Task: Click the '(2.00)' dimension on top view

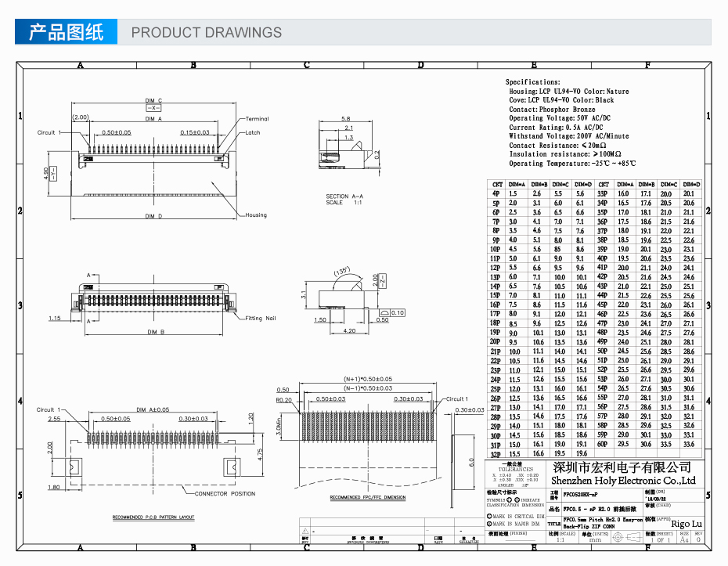Action: [x=81, y=117]
